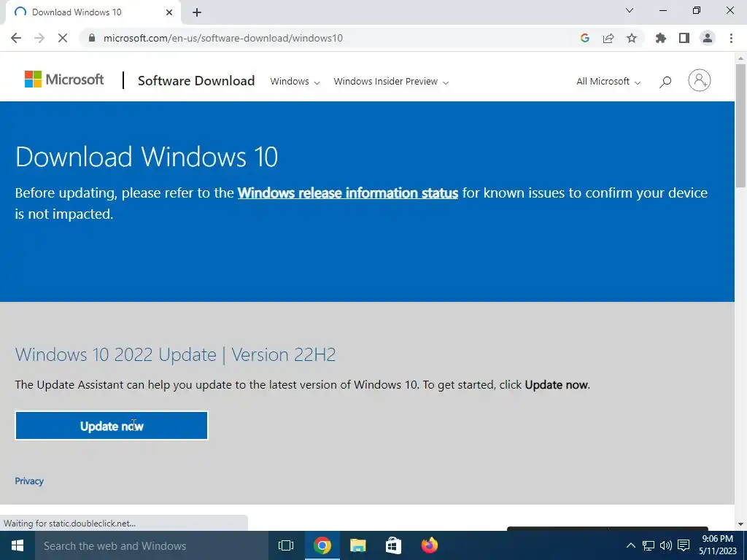
Task: Click the address bar URL
Action: pos(223,38)
